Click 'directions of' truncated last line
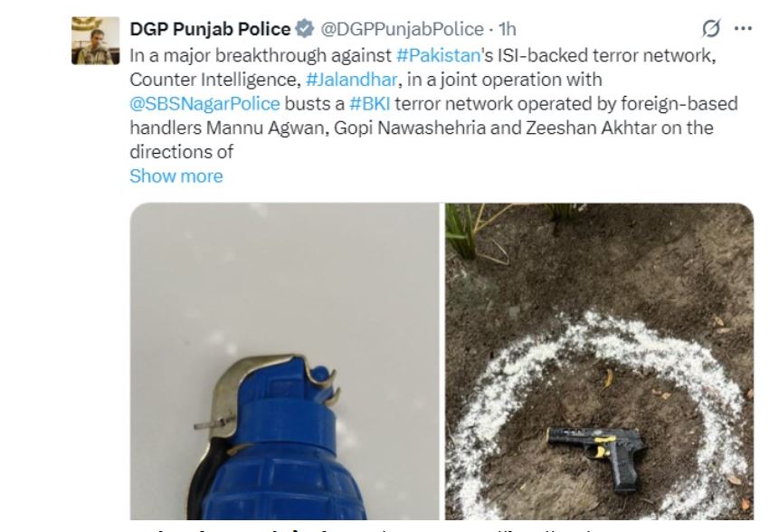This screenshot has width=779, height=532. click(181, 152)
